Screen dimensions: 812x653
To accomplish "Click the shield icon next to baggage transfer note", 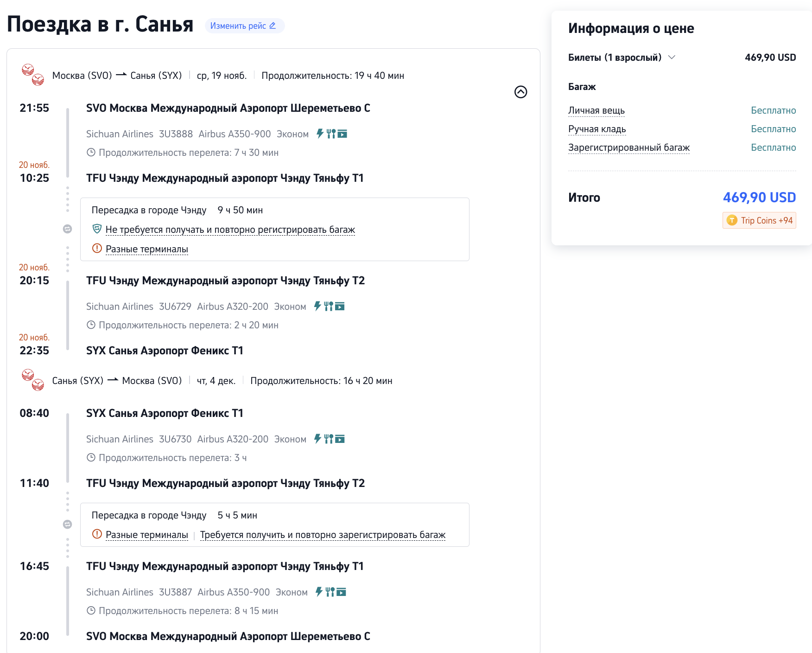I will 97,229.
